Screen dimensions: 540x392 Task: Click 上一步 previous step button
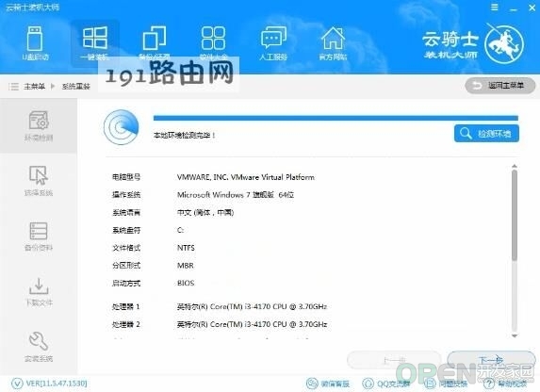(x=394, y=360)
